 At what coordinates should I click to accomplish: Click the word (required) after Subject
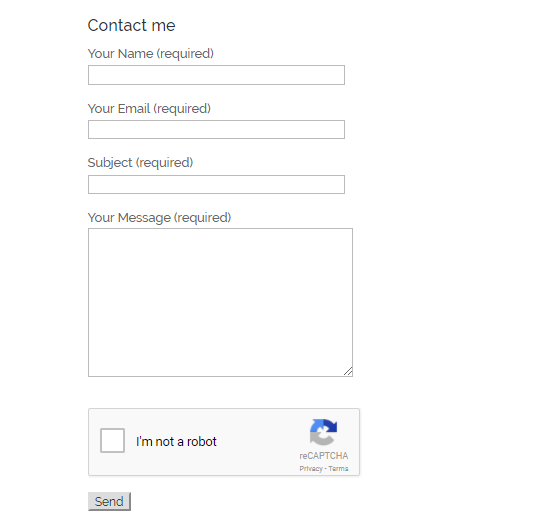point(165,163)
